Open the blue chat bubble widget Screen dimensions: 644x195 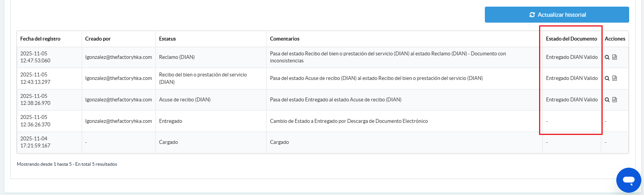[628, 180]
